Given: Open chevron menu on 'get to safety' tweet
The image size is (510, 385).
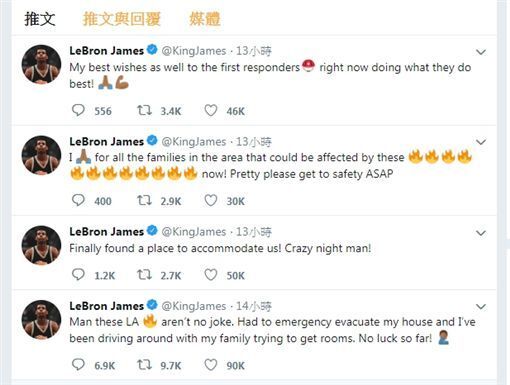Looking at the screenshot, I should pyautogui.click(x=481, y=142).
